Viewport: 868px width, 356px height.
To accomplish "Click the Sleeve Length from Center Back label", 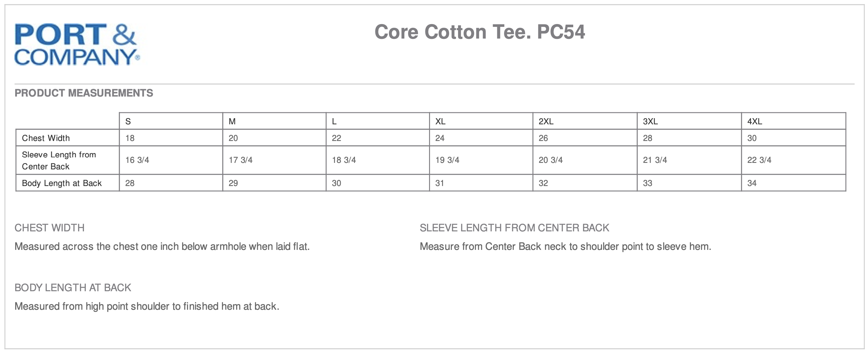I will click(x=59, y=160).
